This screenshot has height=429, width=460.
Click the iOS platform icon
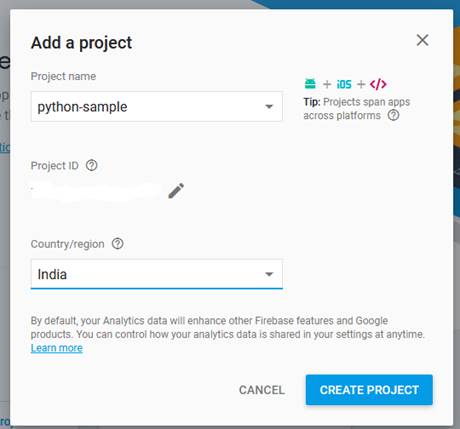(344, 84)
